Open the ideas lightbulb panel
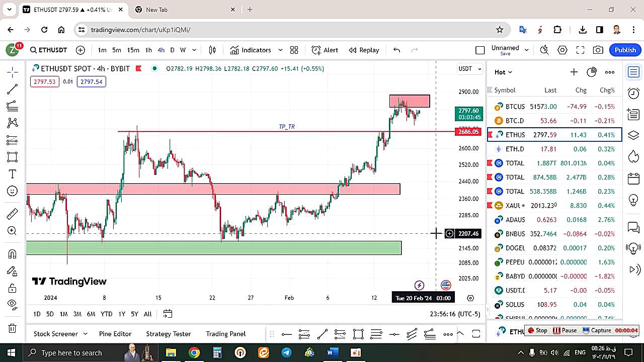644x362 pixels. click(x=633, y=200)
